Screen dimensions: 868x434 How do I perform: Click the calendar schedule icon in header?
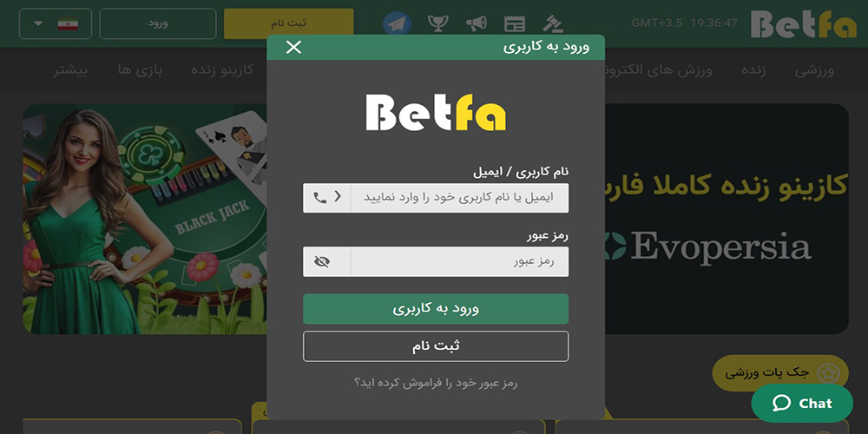point(514,23)
